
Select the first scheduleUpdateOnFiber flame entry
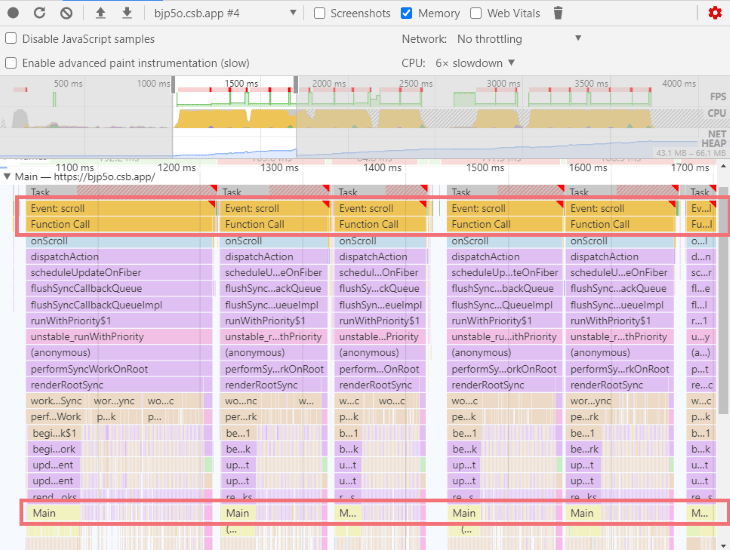click(x=119, y=272)
